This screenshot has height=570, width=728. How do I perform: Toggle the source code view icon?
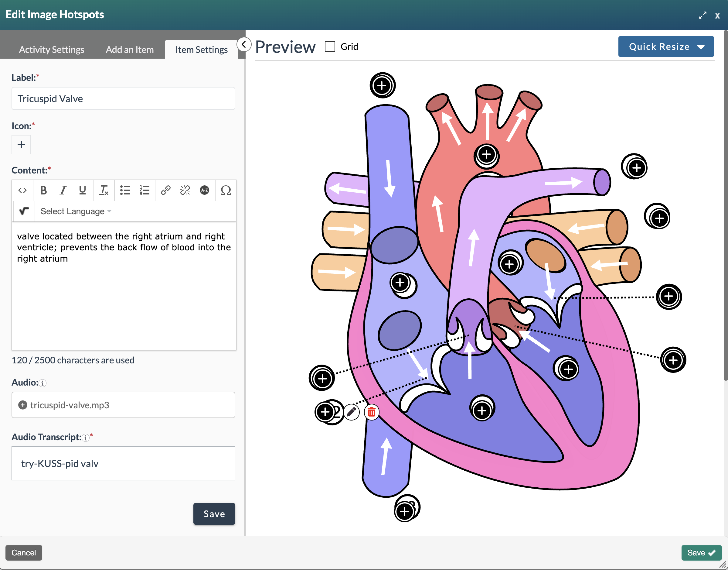tap(22, 190)
